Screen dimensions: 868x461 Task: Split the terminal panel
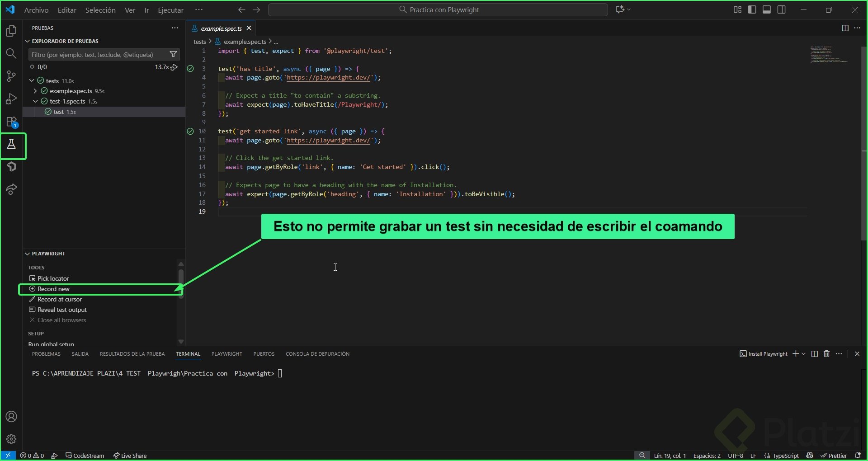click(815, 354)
